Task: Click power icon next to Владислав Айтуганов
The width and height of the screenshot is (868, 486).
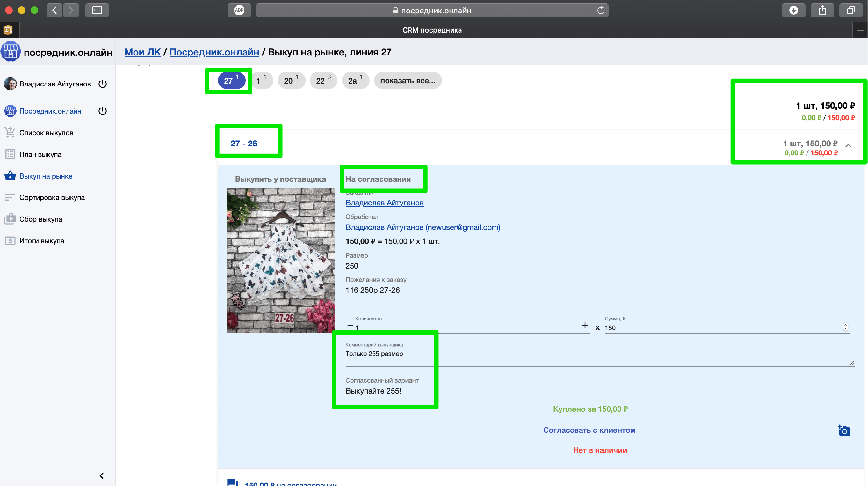Action: (x=102, y=84)
